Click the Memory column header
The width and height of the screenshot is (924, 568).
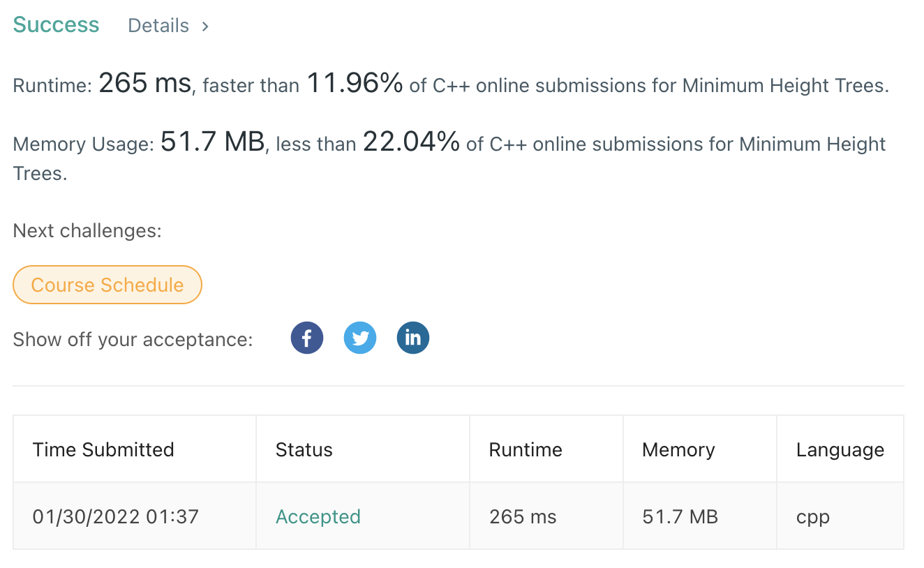point(678,449)
